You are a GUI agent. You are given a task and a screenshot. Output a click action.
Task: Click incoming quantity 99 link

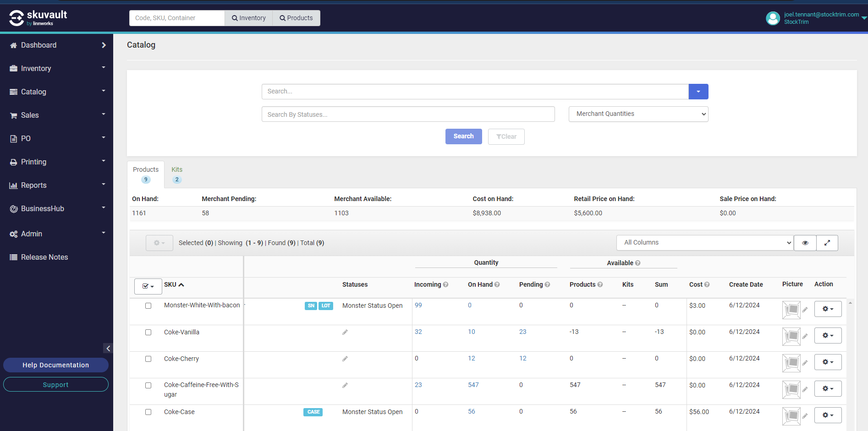click(418, 306)
